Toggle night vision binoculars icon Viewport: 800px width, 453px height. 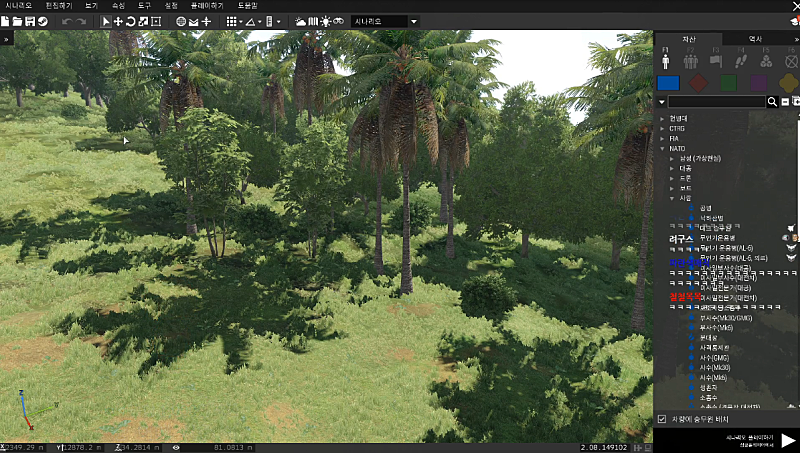tap(339, 21)
